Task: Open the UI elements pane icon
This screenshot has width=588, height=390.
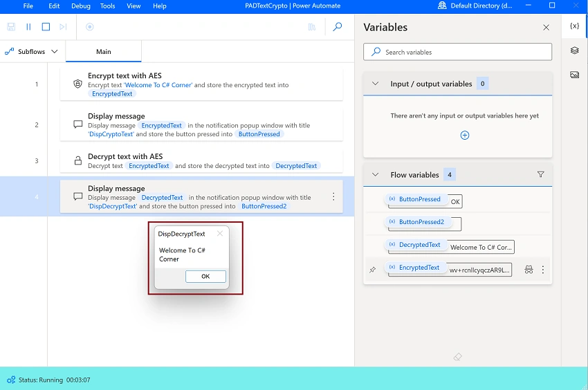Action: point(574,50)
